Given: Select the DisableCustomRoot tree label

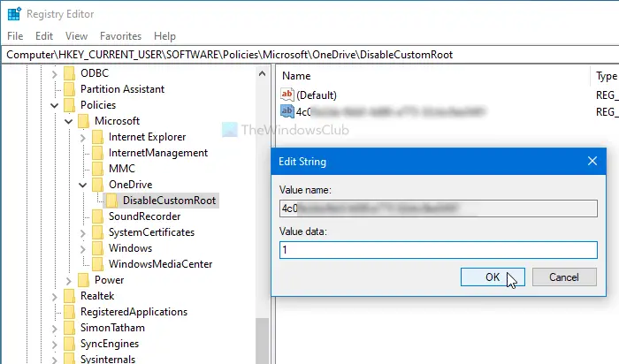Looking at the screenshot, I should (x=170, y=201).
